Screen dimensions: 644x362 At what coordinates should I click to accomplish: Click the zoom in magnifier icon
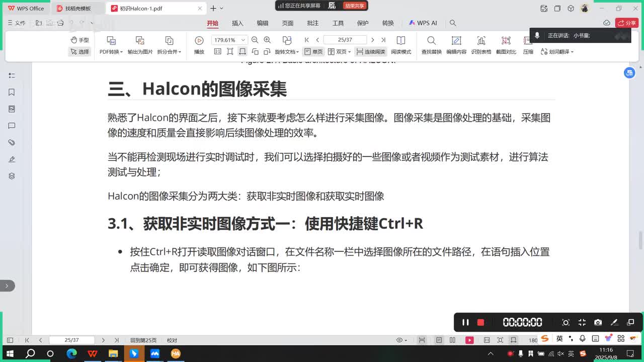coord(267,40)
